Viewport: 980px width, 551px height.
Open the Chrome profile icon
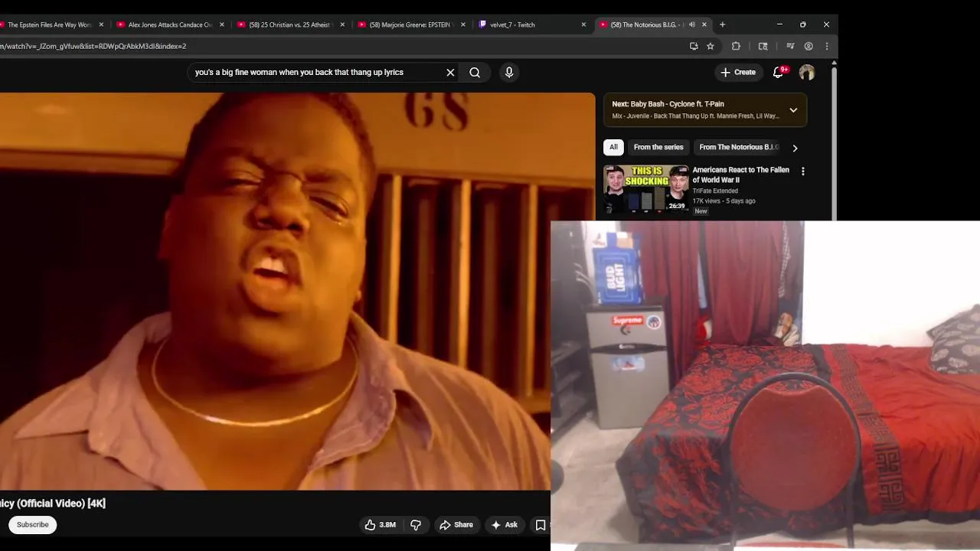tap(808, 46)
